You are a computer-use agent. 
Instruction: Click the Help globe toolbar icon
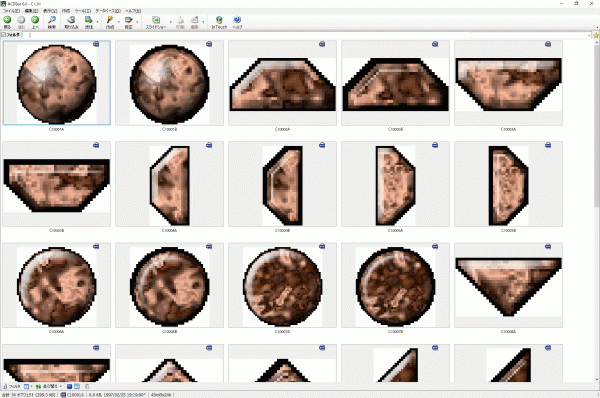point(237,20)
